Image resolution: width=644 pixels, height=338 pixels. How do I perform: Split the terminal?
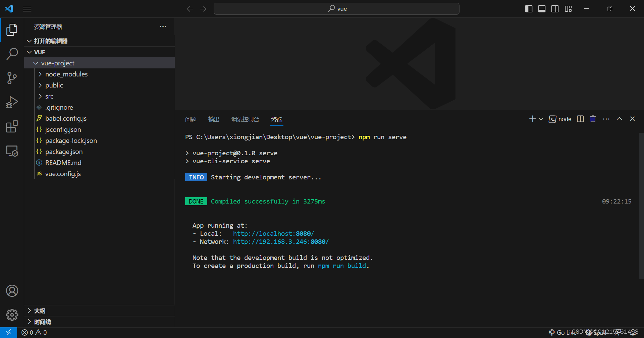(580, 119)
